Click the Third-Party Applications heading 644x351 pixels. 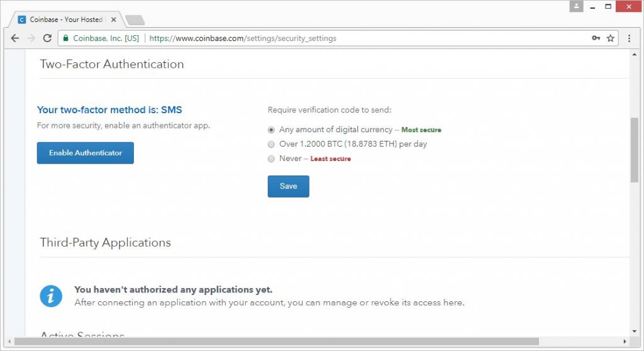point(105,243)
